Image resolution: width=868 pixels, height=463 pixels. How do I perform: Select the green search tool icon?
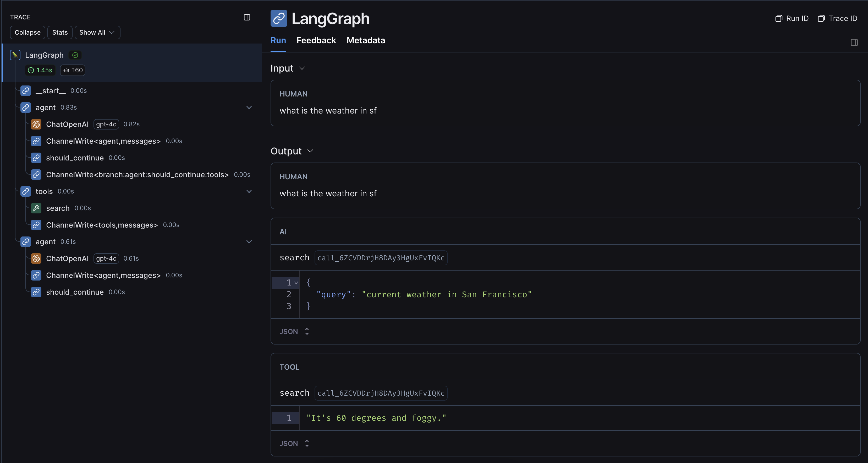tap(36, 208)
